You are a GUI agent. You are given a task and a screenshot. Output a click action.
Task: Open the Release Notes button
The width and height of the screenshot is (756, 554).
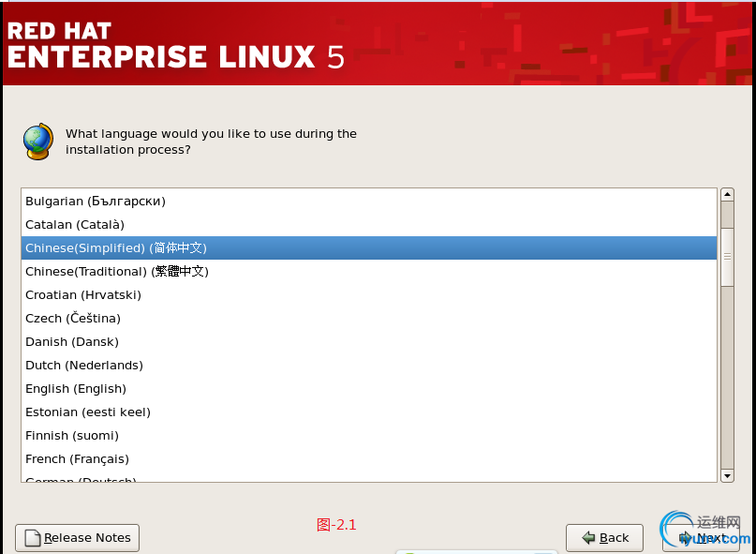78,538
